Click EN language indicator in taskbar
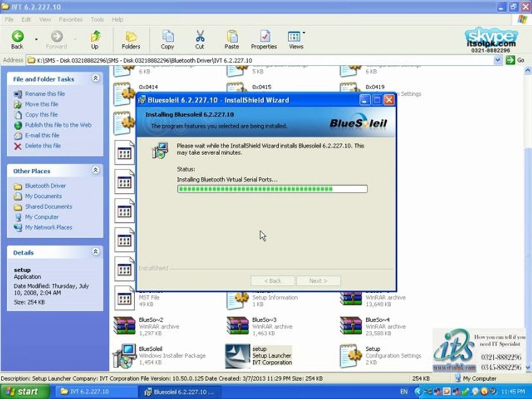The height and width of the screenshot is (399, 532). 404,392
